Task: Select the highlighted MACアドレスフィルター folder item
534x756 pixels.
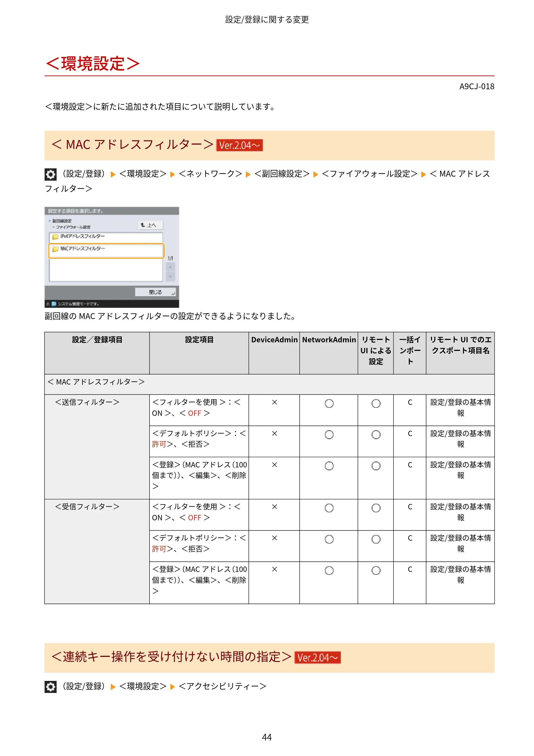Action: pos(106,251)
